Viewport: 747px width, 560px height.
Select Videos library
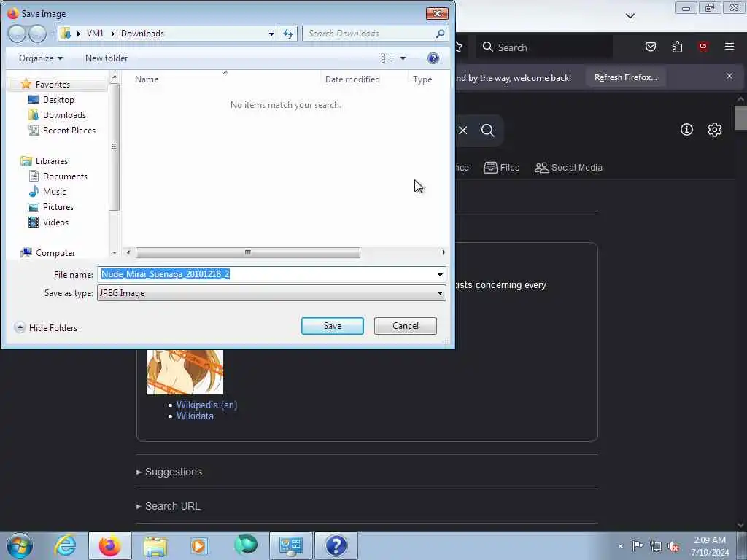tap(49, 222)
